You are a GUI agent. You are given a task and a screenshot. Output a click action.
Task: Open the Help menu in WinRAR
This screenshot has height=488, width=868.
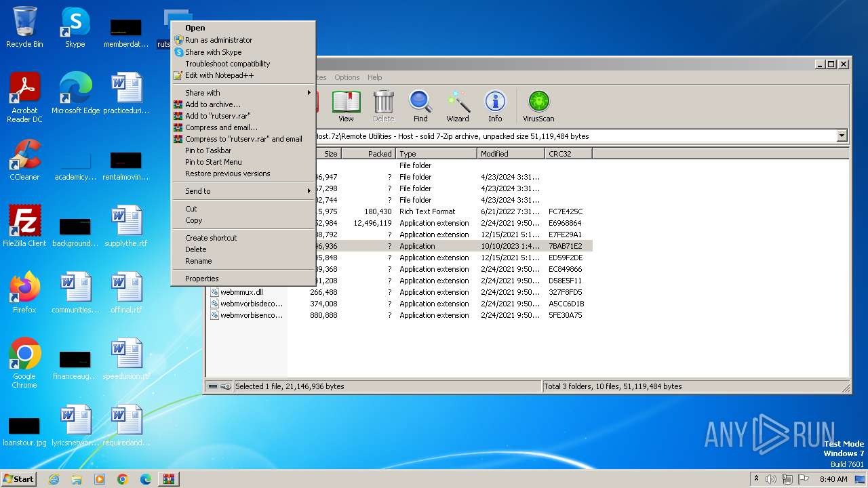click(x=374, y=77)
